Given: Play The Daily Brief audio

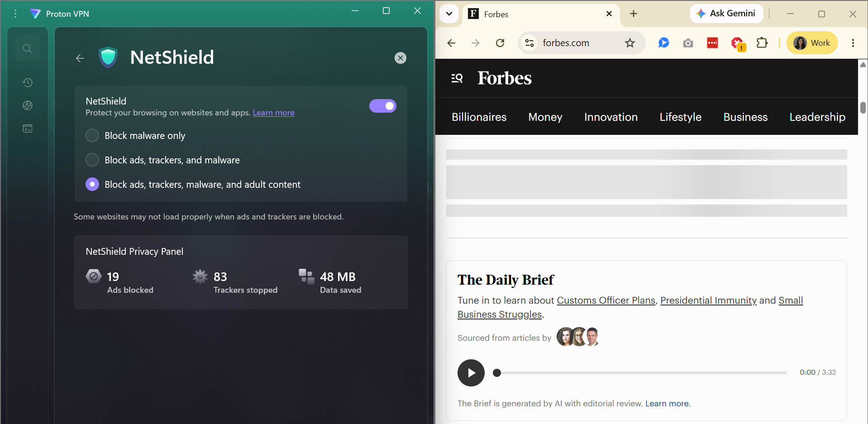Looking at the screenshot, I should tap(471, 373).
